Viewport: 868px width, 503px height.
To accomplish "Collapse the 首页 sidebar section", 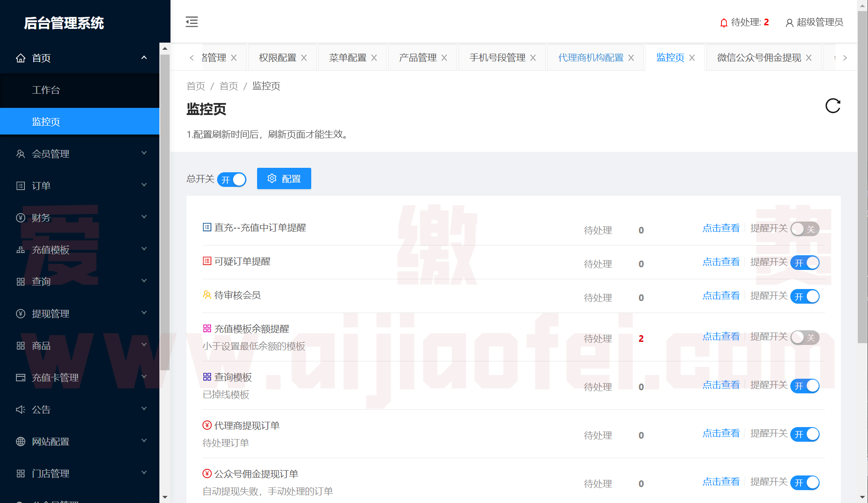I will point(144,58).
